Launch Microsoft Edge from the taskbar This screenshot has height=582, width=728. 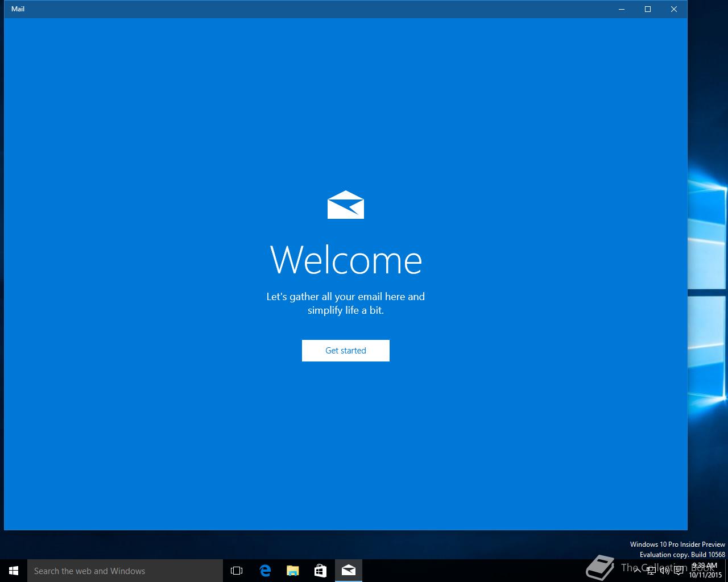[265, 571]
